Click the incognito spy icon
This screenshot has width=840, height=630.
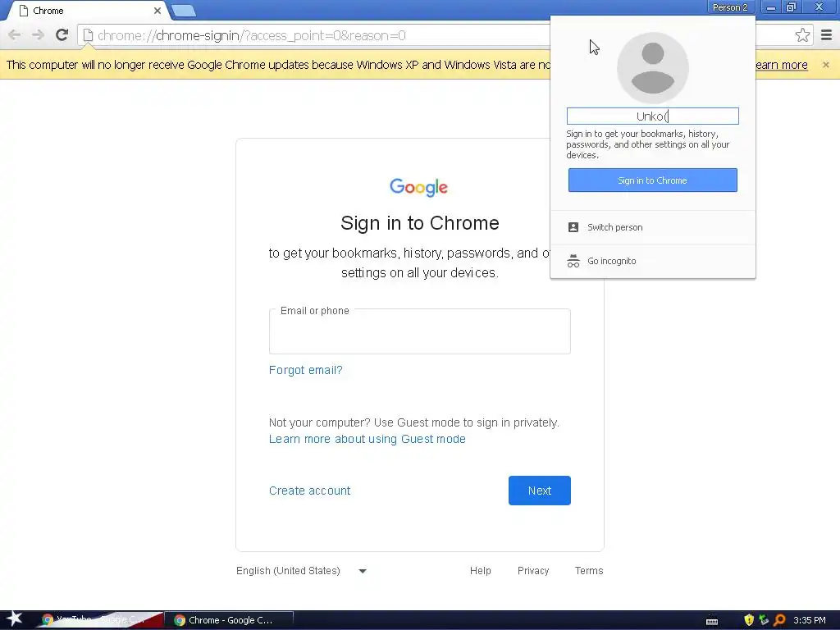[573, 261]
